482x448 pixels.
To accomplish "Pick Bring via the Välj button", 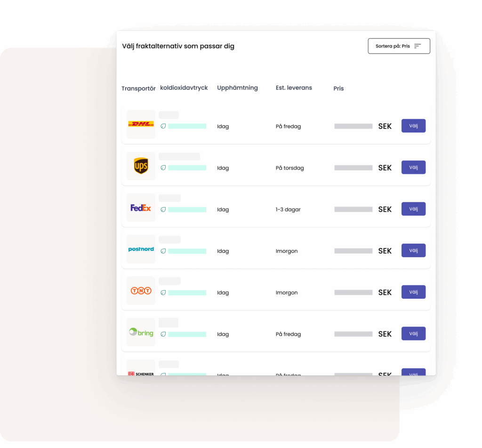I will (413, 333).
